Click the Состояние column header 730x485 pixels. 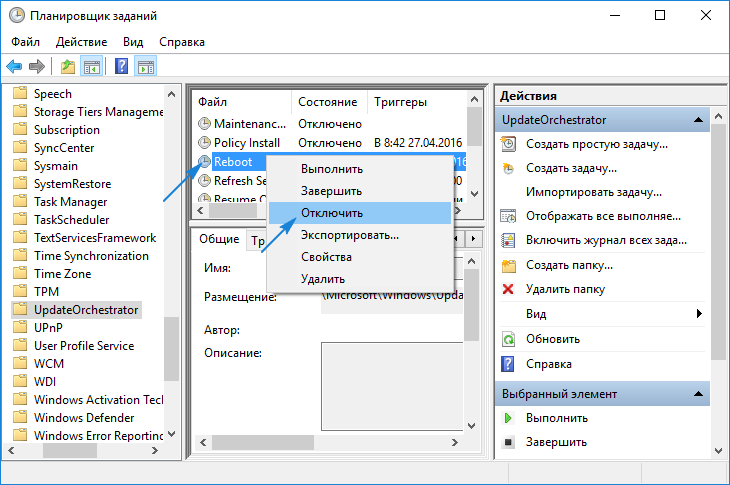point(328,101)
